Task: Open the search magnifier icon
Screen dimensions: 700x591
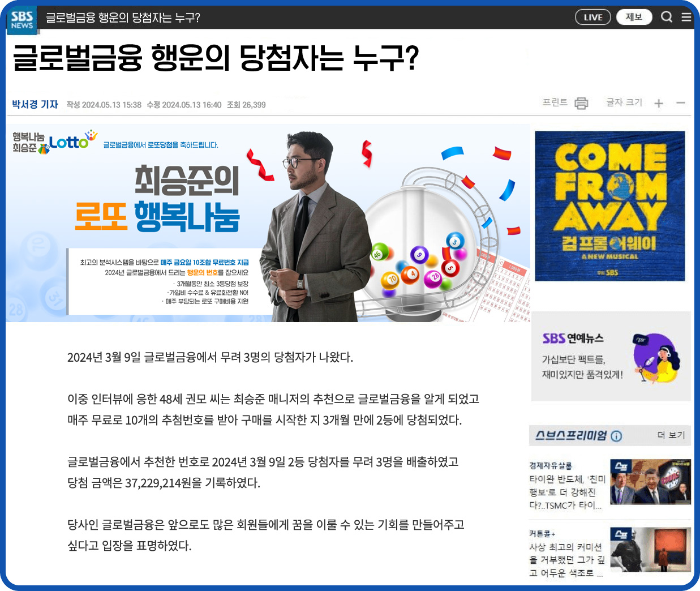Action: point(667,17)
